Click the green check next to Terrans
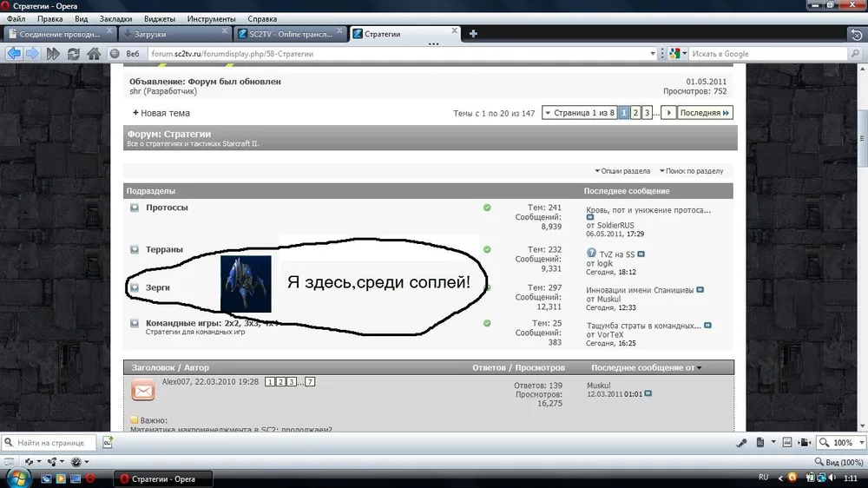This screenshot has width=868, height=488. [x=487, y=249]
